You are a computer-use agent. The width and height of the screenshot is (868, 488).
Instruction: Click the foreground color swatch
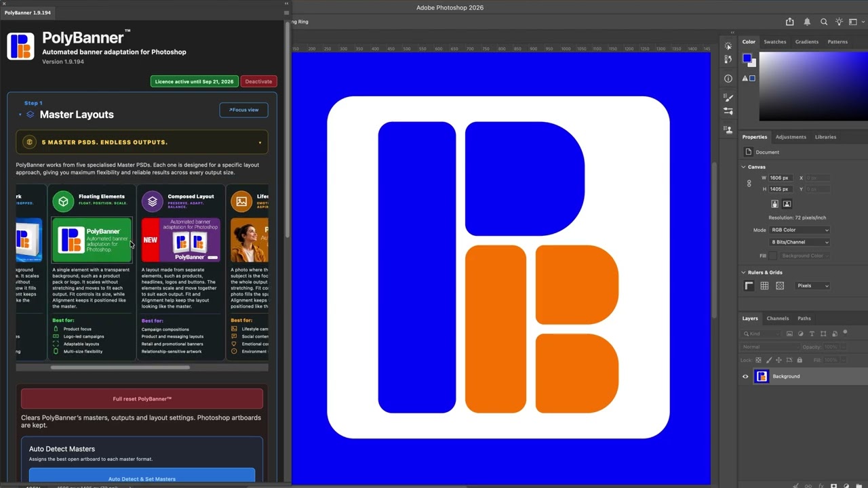click(x=747, y=58)
